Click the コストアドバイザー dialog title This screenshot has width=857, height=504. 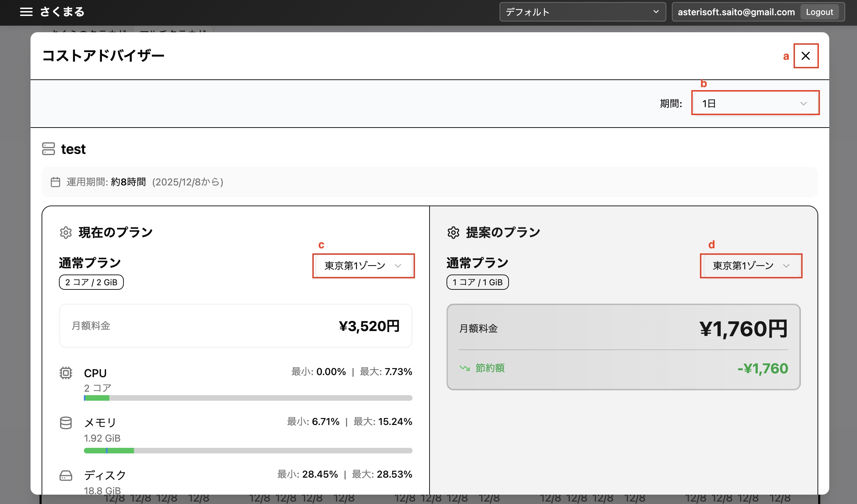(103, 56)
